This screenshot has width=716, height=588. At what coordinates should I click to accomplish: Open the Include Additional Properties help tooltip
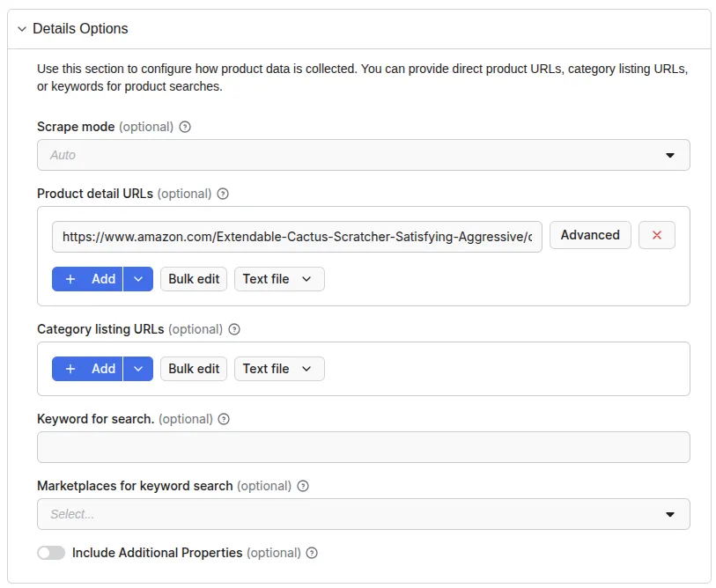311,553
